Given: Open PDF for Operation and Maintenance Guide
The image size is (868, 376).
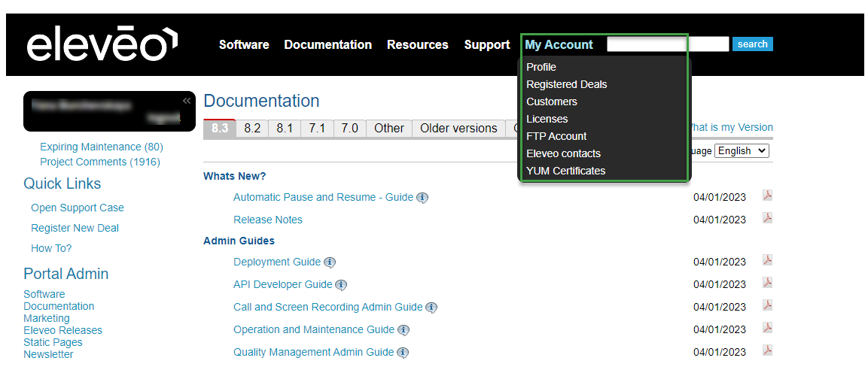Looking at the screenshot, I should (x=767, y=328).
